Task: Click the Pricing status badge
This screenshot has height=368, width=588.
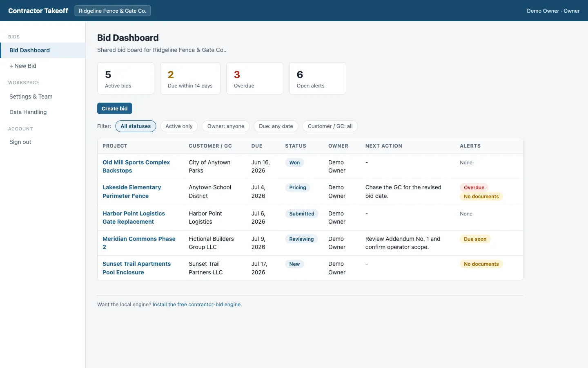Action: click(298, 187)
